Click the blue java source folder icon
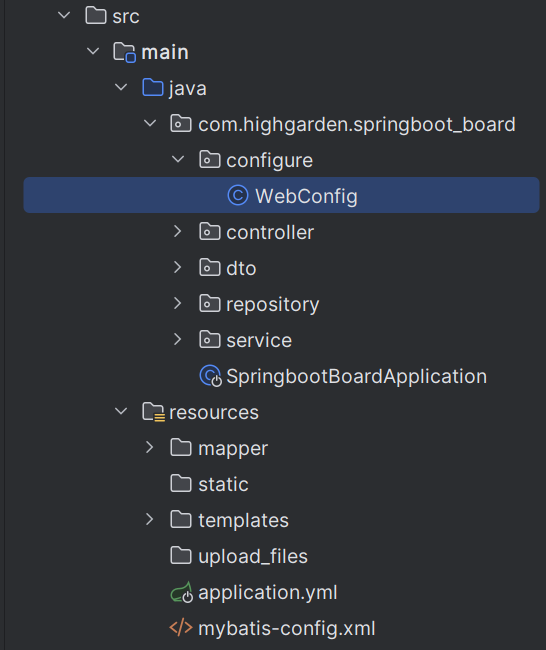546x650 pixels. point(153,88)
